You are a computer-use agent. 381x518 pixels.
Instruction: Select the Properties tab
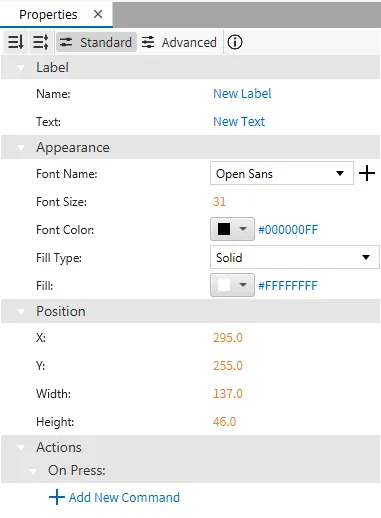point(48,14)
